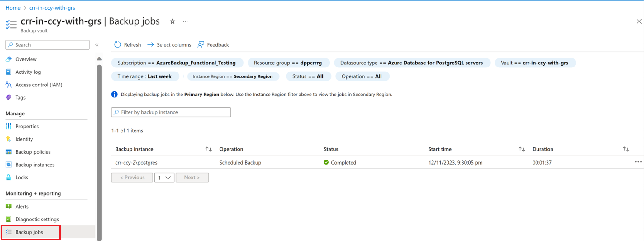The height and width of the screenshot is (241, 644).
Task: Click the Backup jobs checklist icon in sidebar
Action: [9, 232]
